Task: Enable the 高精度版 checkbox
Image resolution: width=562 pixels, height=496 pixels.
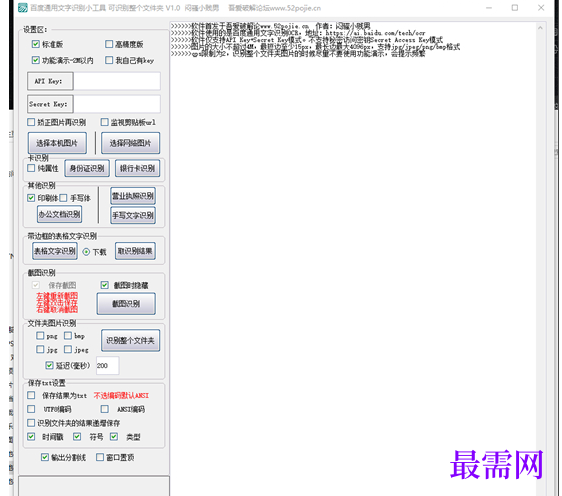Action: [109, 44]
